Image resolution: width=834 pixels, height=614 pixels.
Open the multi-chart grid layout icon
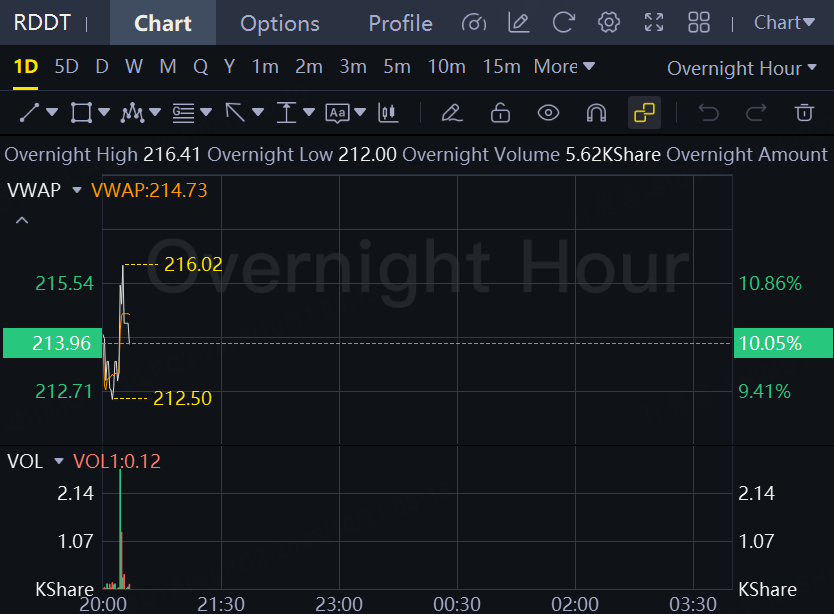[x=699, y=23]
